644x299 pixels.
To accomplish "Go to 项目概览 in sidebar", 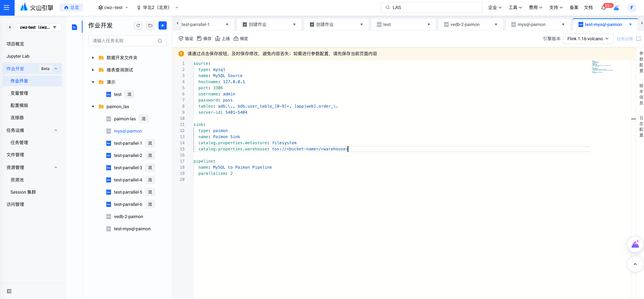I will pos(15,44).
